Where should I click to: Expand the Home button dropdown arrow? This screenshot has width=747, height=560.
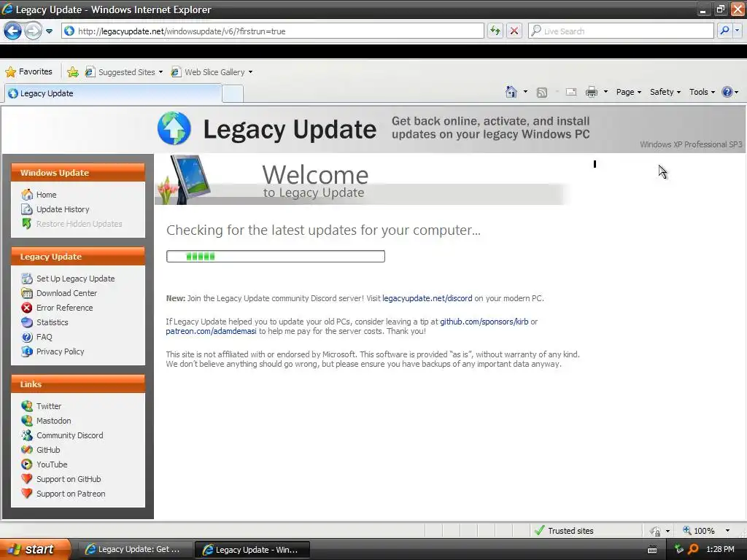[525, 92]
